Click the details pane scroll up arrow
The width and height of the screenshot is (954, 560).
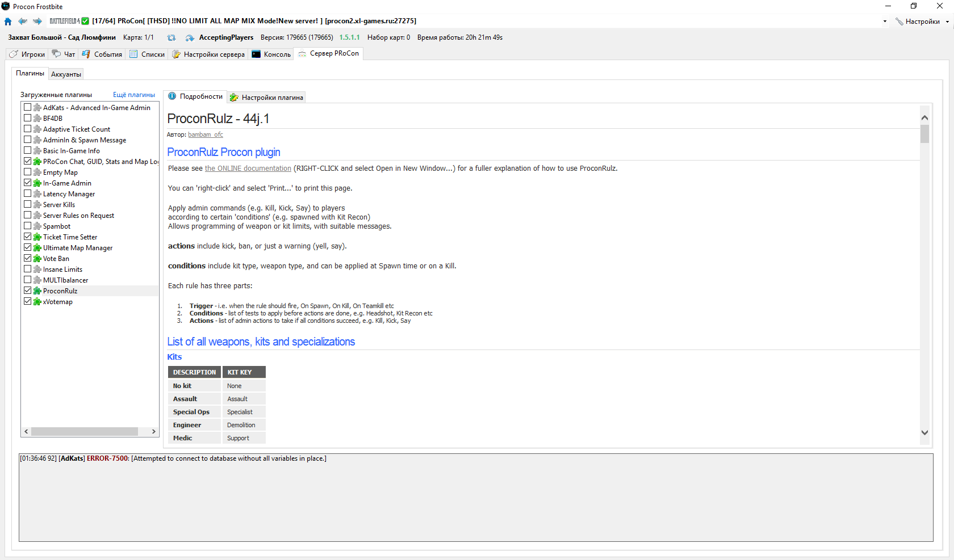tap(924, 117)
